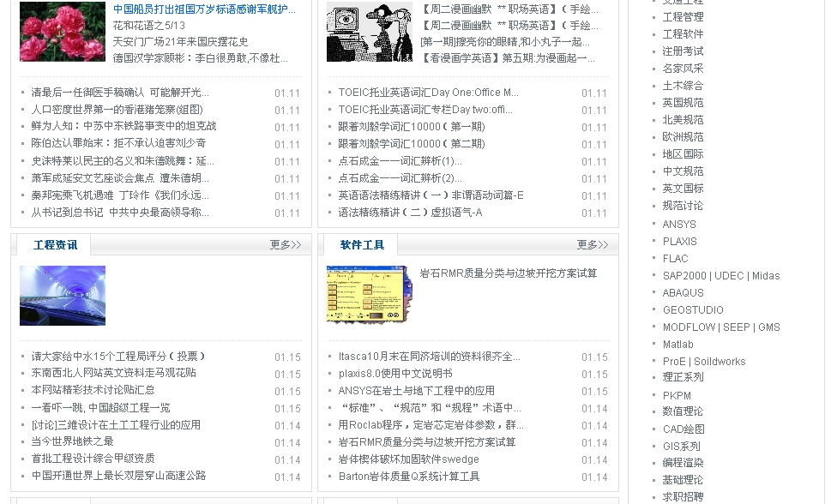The height and width of the screenshot is (504, 831).
Task: Open 天安门广场21年来国庆摆花史 article
Action: point(180,42)
